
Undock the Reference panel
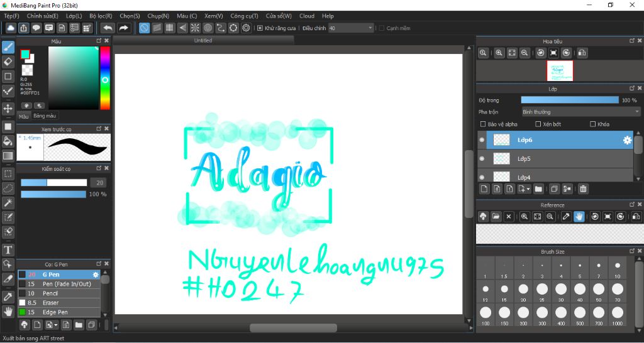pos(632,204)
